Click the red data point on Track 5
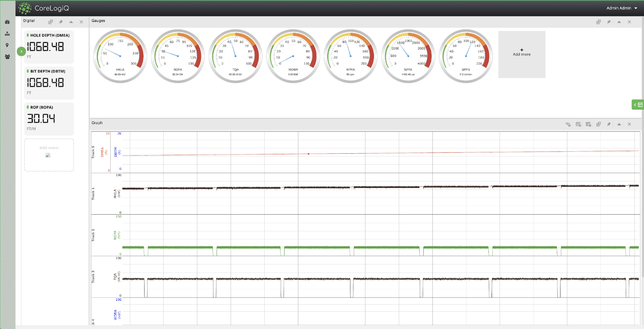The height and width of the screenshot is (329, 644). click(x=308, y=154)
